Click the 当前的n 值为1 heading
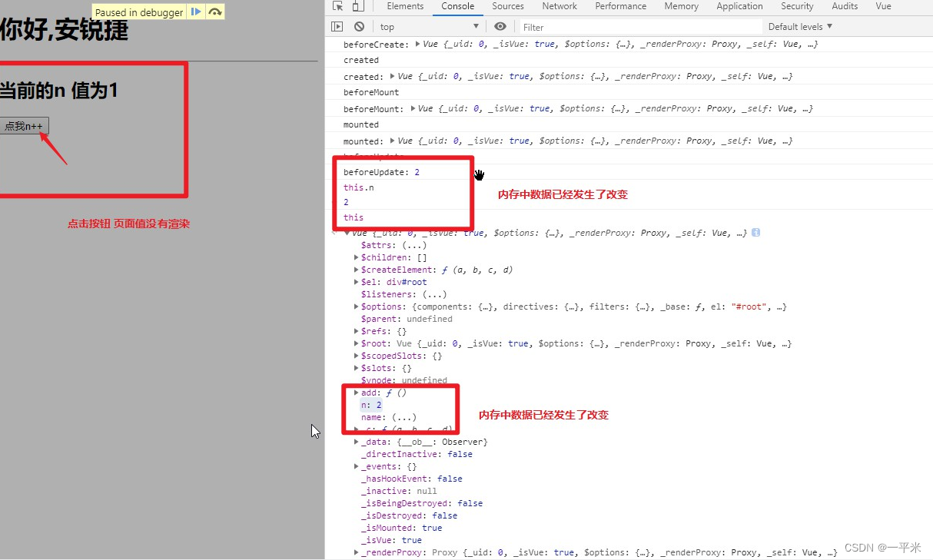The height and width of the screenshot is (560, 933). click(58, 90)
